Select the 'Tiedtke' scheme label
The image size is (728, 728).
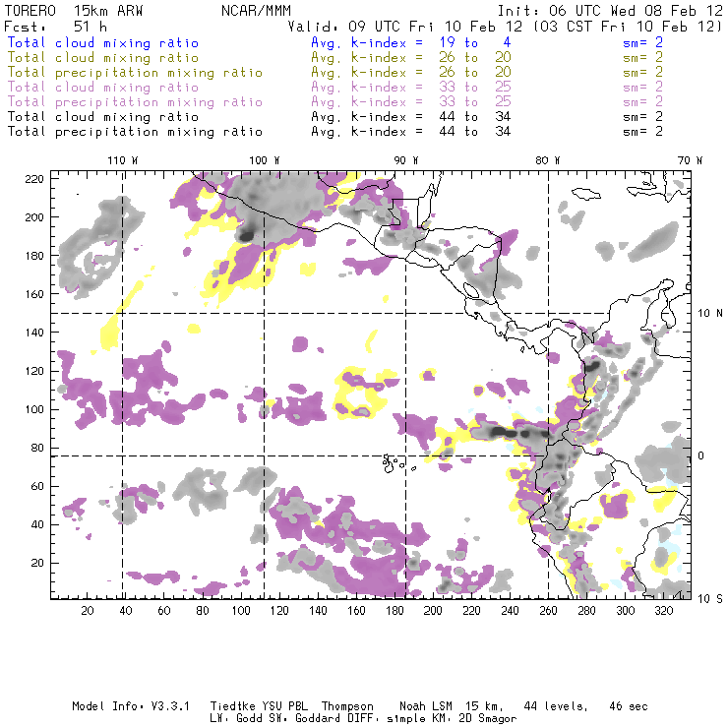[x=232, y=706]
